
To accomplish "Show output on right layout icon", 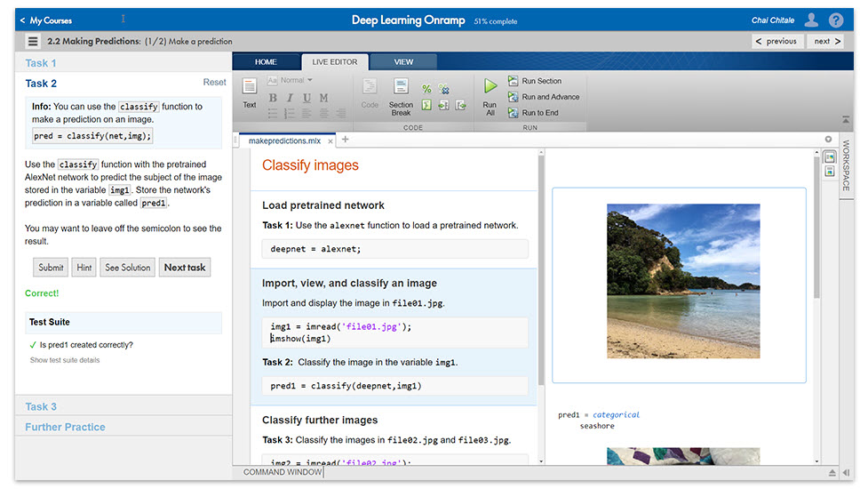I will click(829, 157).
